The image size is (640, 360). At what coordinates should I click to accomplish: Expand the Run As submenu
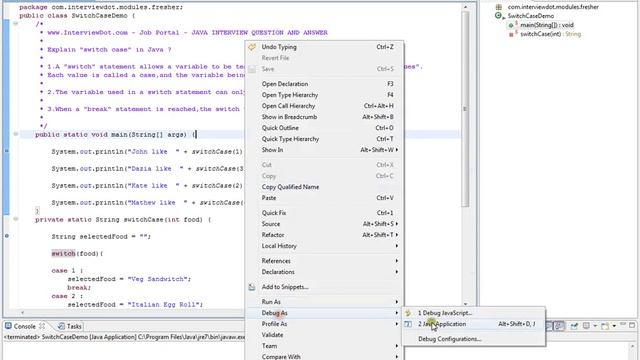click(324, 302)
